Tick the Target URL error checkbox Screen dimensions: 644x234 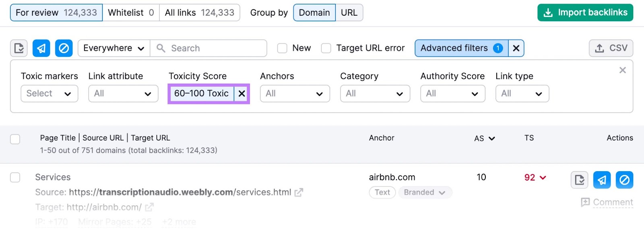coord(326,48)
